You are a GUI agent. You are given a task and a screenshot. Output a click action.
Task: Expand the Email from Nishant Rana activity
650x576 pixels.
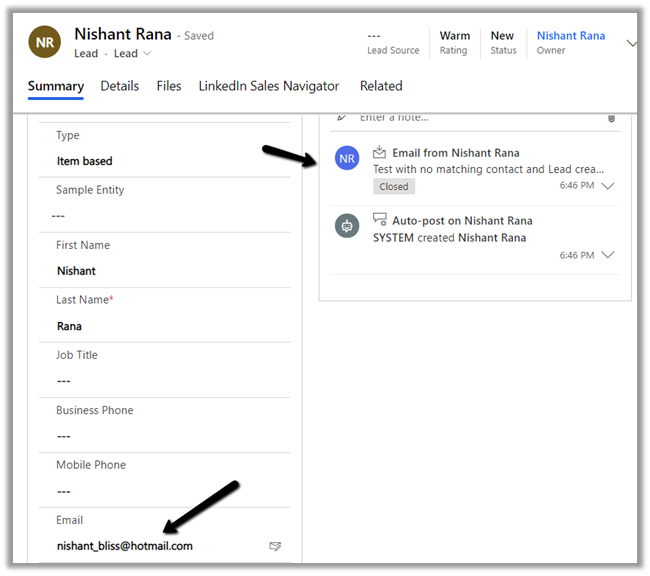[x=607, y=186]
